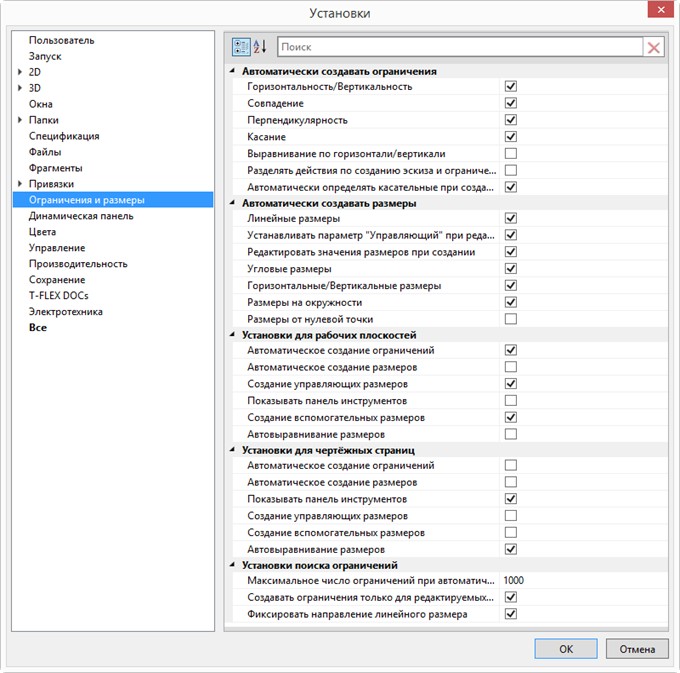Open the Динамическая панель category
This screenshot has width=680, height=673.
point(81,216)
